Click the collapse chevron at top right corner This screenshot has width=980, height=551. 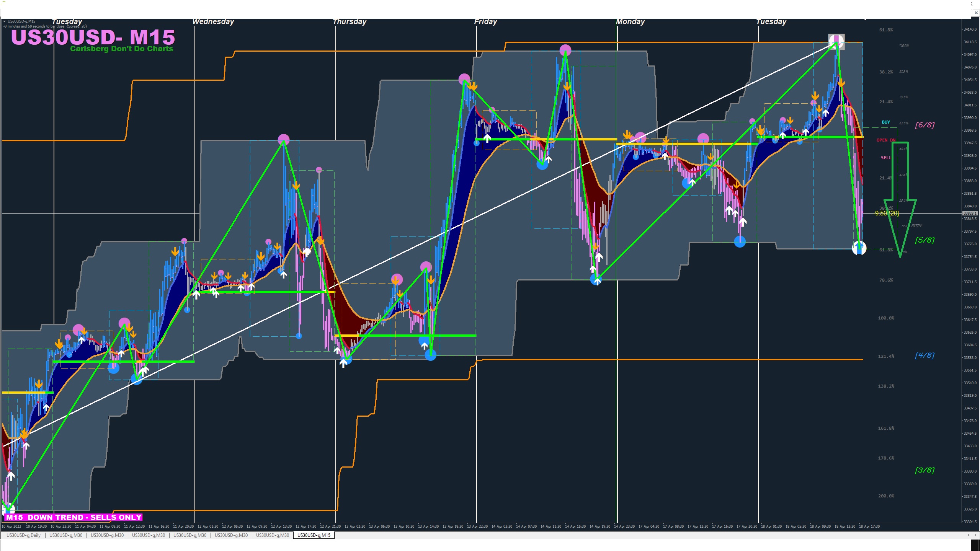pos(971,4)
